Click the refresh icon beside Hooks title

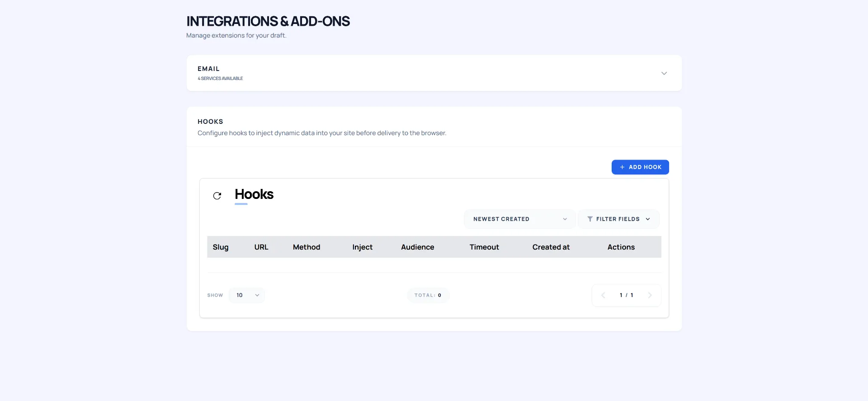[x=217, y=196]
